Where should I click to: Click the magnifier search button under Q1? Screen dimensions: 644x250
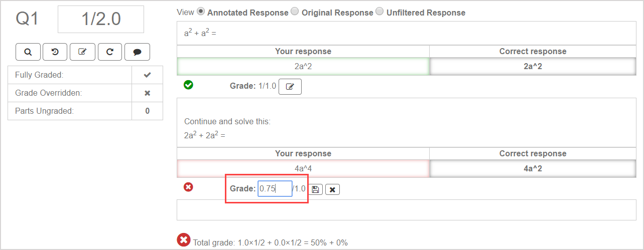coord(28,52)
